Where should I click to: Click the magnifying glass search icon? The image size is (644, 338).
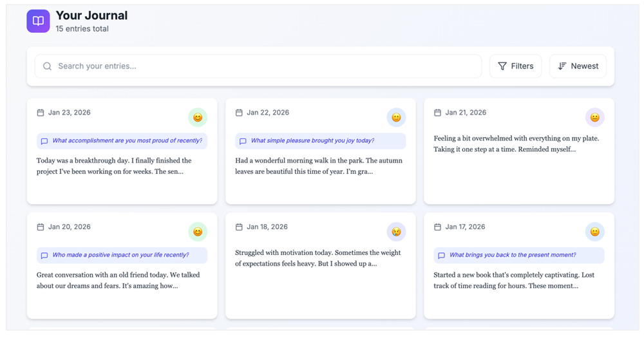pos(47,66)
